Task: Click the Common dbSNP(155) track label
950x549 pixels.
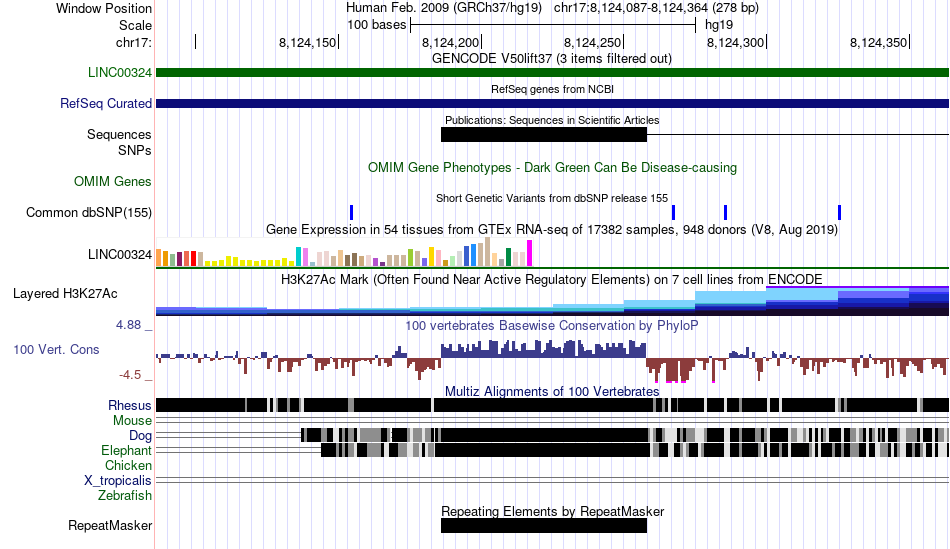Action: pos(88,213)
